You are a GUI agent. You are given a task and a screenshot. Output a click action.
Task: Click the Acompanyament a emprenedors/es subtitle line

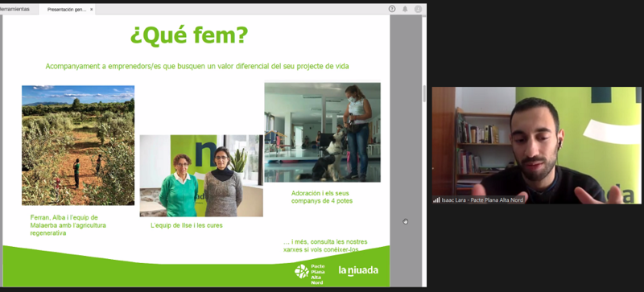click(197, 66)
